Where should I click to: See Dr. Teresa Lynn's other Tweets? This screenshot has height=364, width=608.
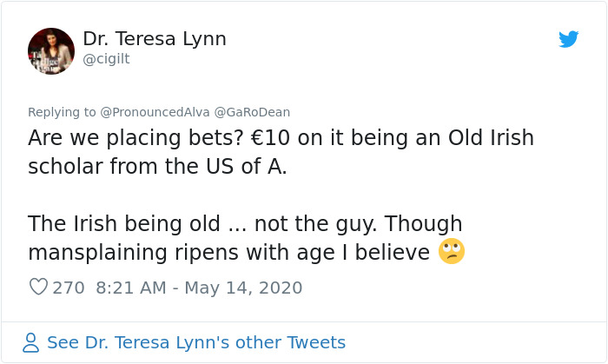click(x=195, y=342)
